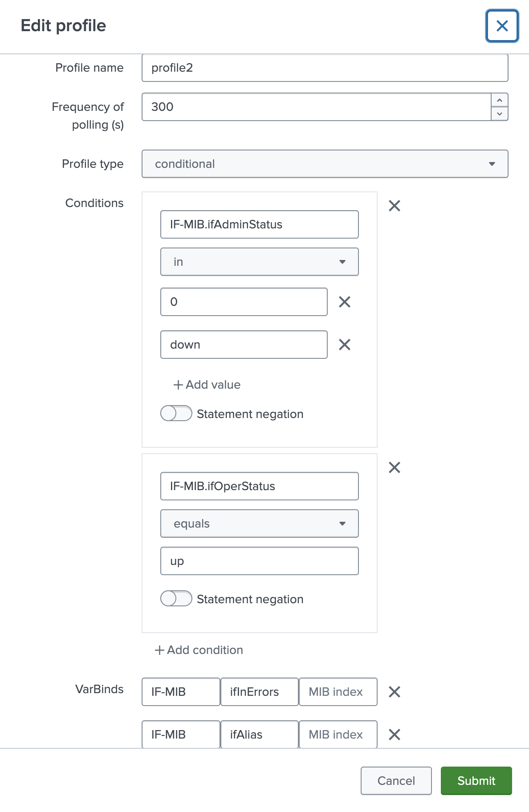Close the Edit profile dialog
Image resolution: width=529 pixels, height=812 pixels.
pos(502,26)
